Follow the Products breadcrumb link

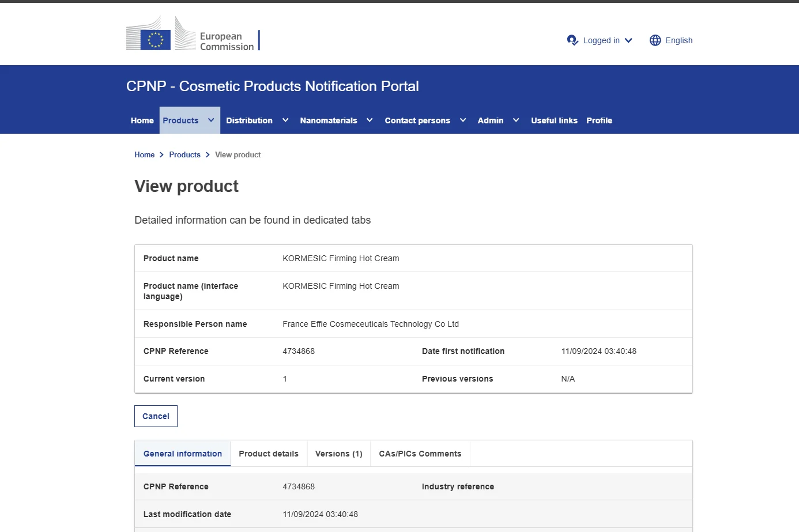pos(184,154)
